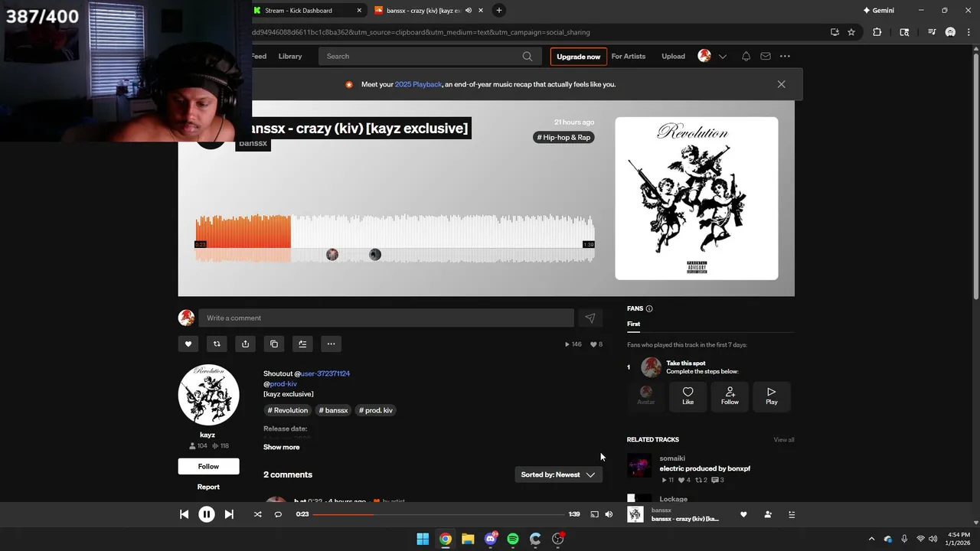Add the track to Next up queue
Image resolution: width=980 pixels, height=551 pixels.
(302, 344)
